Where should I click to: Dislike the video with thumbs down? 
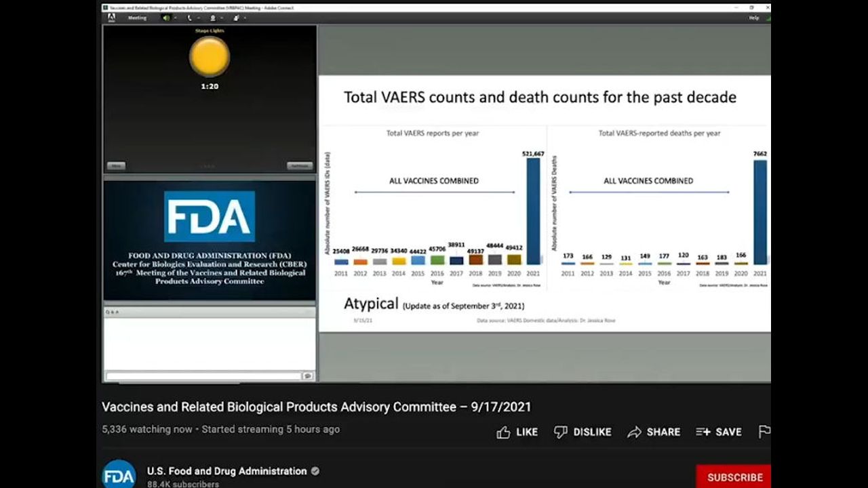[x=583, y=432]
